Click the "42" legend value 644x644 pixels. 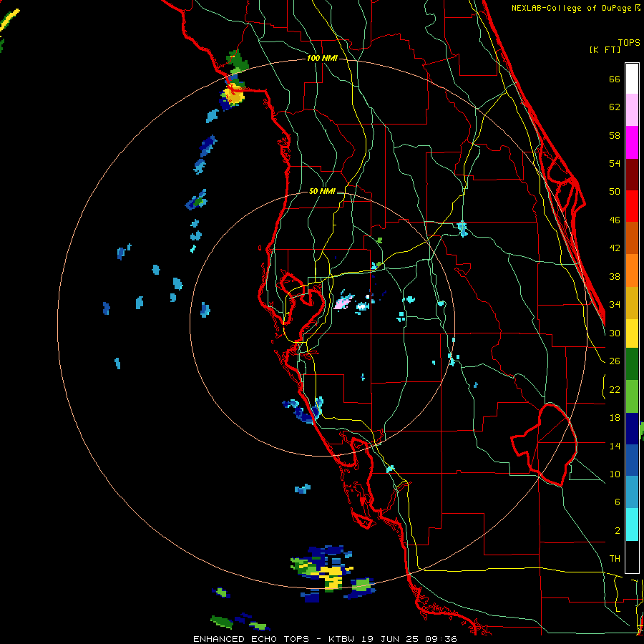[x=615, y=248]
